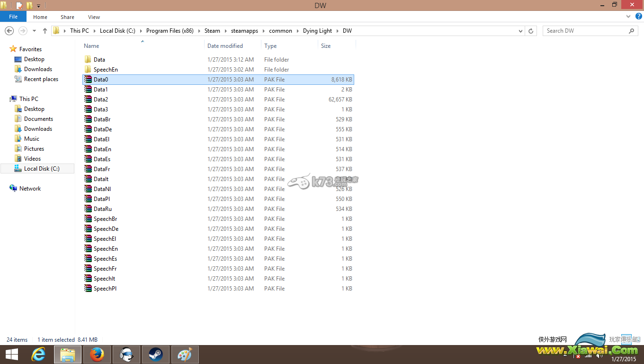644x364 pixels.
Task: Open Pictures in navigation pane
Action: tap(34, 149)
